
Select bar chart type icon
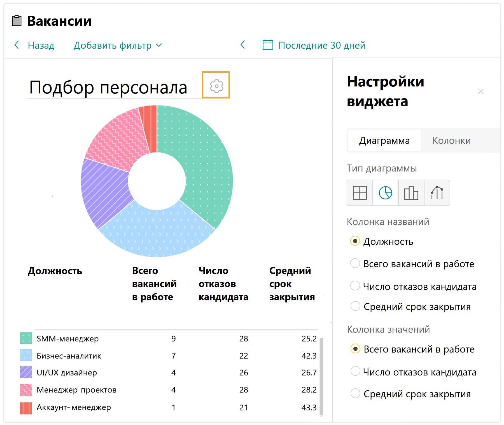point(411,193)
